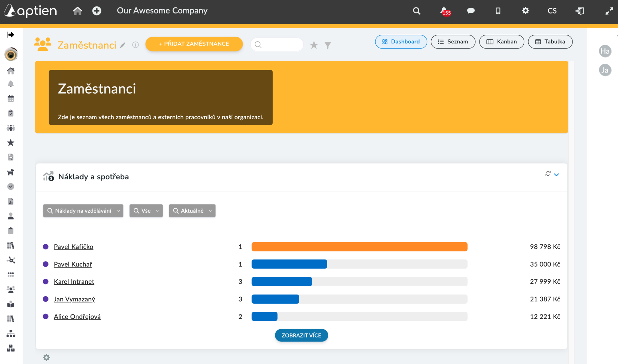Screen dimensions: 618x364
Task: Open settings gear in top bar
Action: pos(525,11)
